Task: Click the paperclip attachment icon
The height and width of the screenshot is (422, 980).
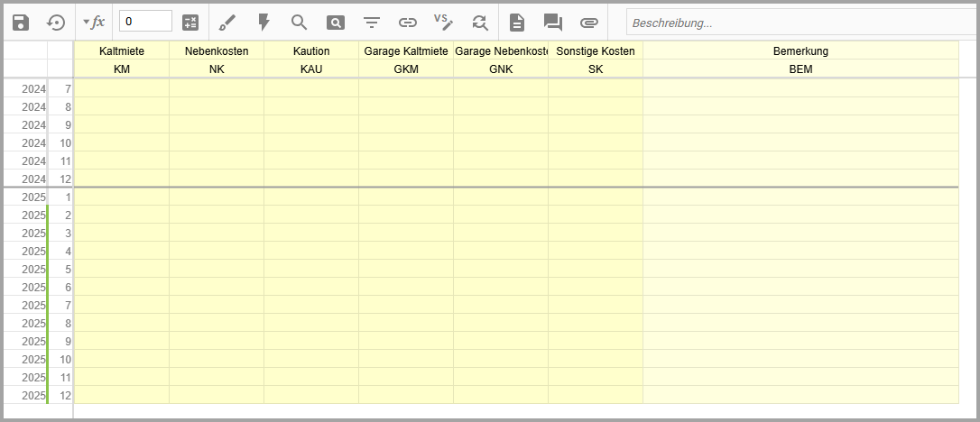Action: (589, 22)
